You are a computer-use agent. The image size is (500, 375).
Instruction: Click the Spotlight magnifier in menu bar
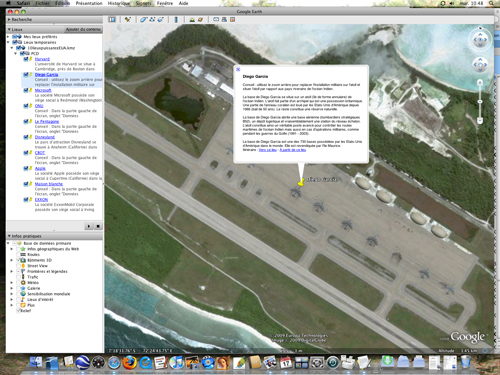pyautogui.click(x=491, y=3)
